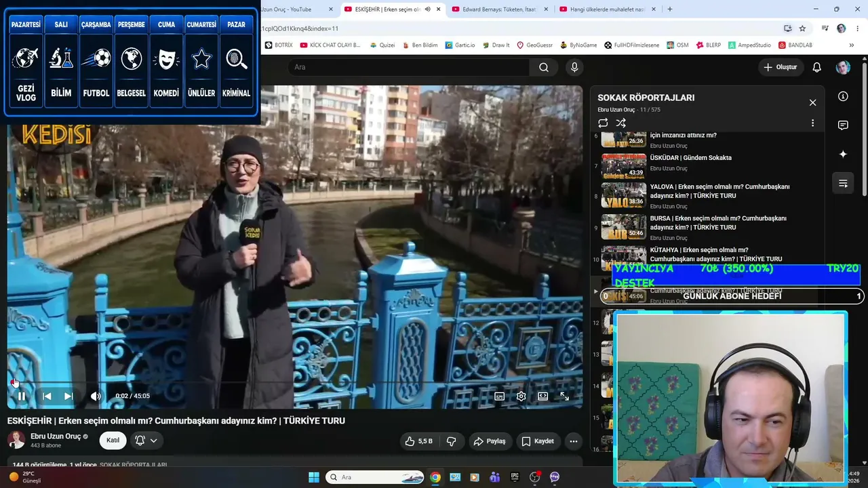Start voice search with the microphone

(x=574, y=67)
